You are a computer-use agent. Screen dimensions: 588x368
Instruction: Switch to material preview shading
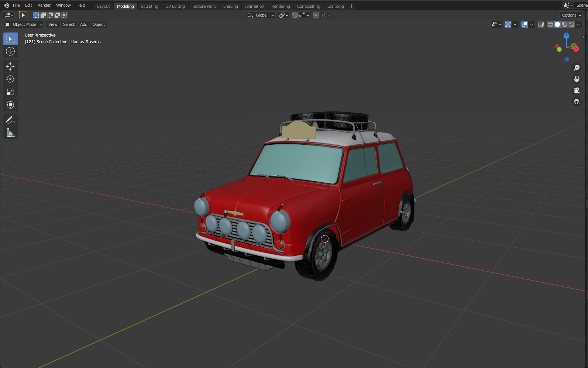tap(564, 24)
